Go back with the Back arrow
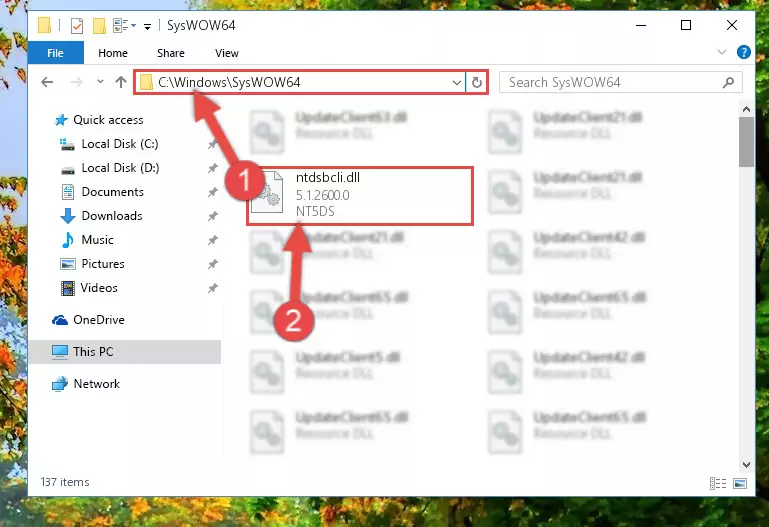This screenshot has width=769, height=527. pyautogui.click(x=47, y=82)
